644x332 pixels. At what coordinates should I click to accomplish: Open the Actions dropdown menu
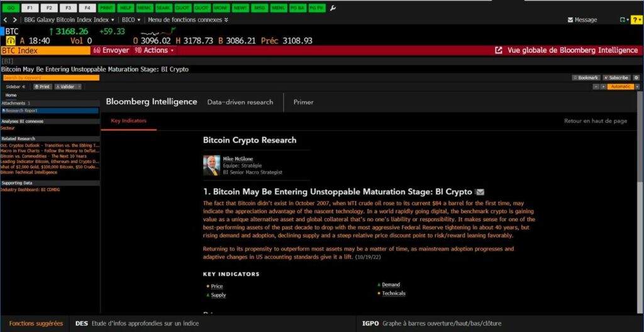point(154,50)
